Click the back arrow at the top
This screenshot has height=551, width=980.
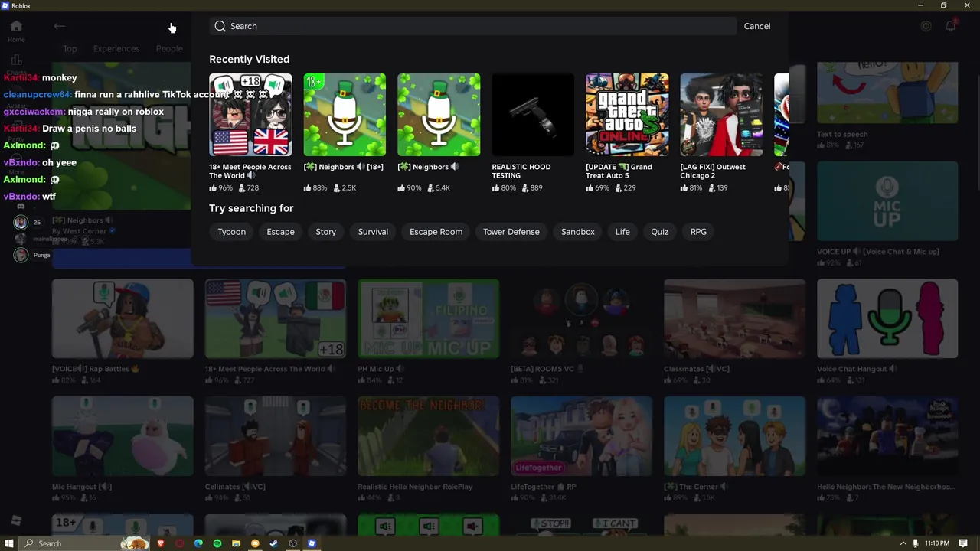[59, 26]
